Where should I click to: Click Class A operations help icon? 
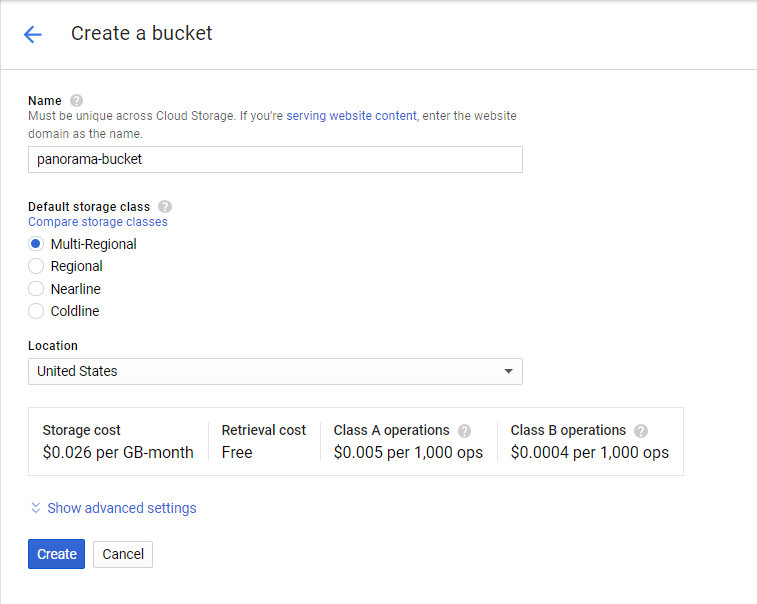[x=464, y=431]
